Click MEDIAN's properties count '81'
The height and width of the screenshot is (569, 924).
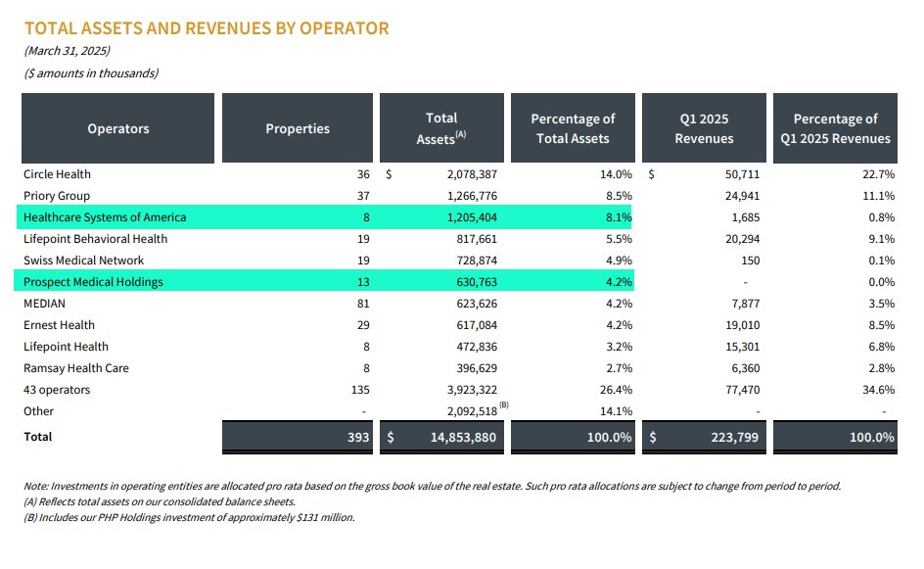tap(363, 304)
